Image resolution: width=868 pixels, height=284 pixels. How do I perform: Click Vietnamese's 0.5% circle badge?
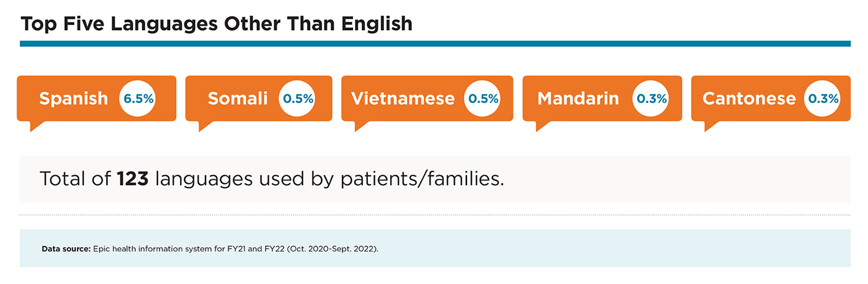483,98
